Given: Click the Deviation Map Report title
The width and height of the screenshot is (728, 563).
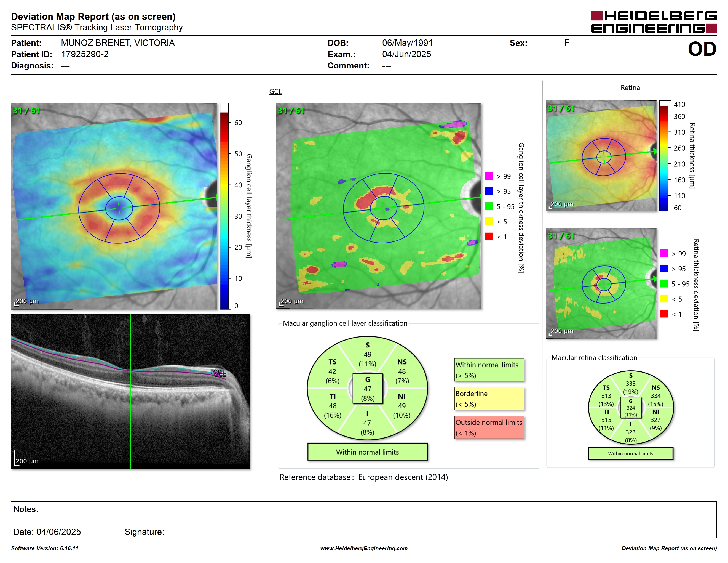Looking at the screenshot, I should (x=93, y=16).
